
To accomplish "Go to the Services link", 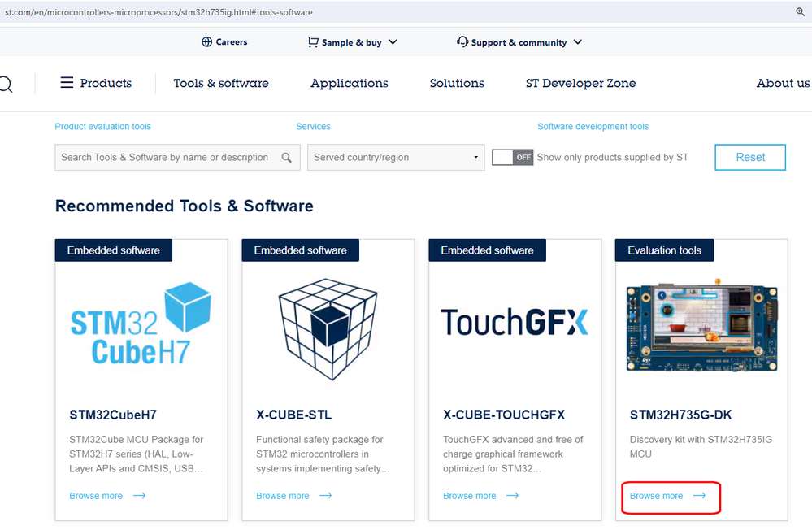I will point(313,127).
